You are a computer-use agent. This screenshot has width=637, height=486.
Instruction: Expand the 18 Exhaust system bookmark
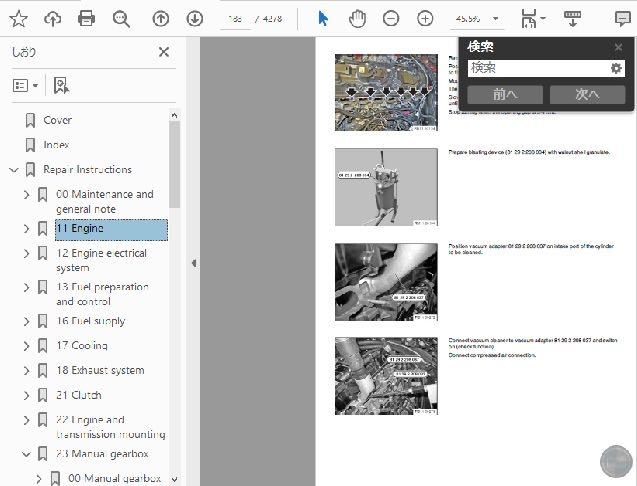[x=26, y=371]
